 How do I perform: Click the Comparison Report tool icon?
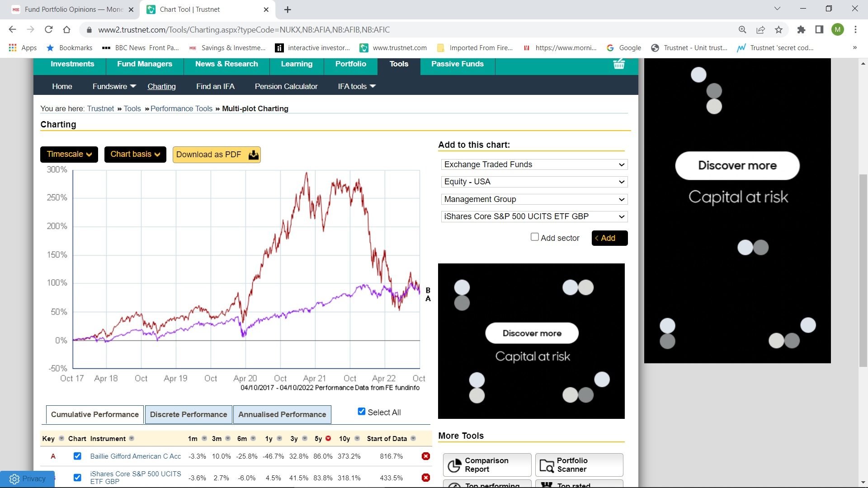[454, 465]
